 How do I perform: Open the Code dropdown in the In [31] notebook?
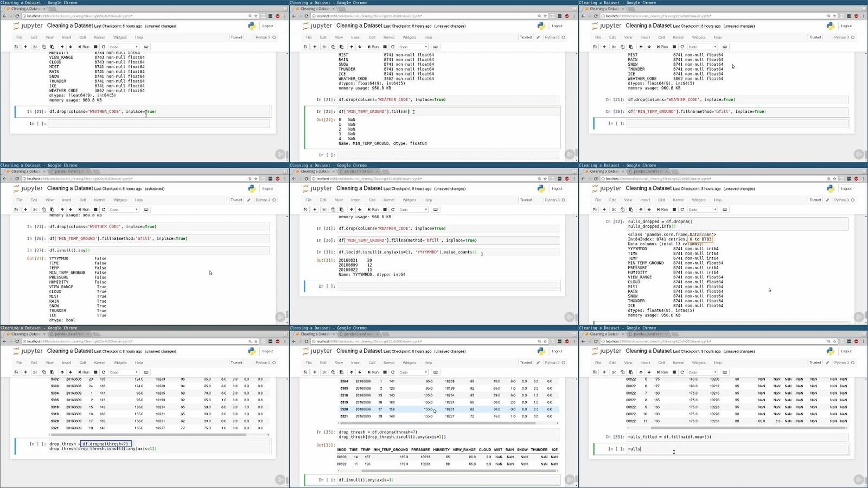pos(413,210)
